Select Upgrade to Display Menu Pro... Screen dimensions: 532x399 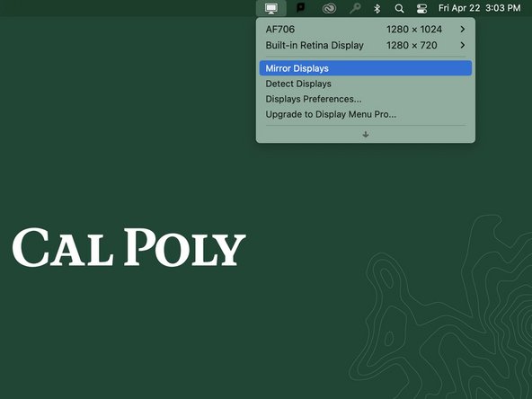coord(366,114)
